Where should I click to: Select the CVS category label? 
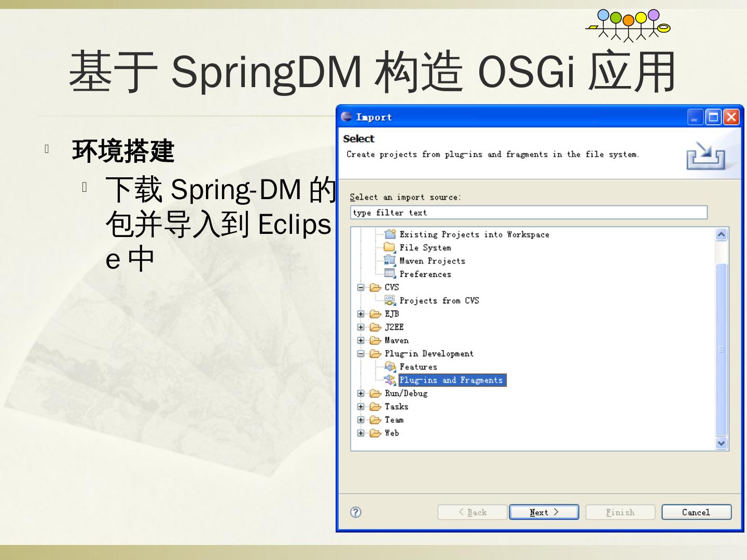point(392,287)
